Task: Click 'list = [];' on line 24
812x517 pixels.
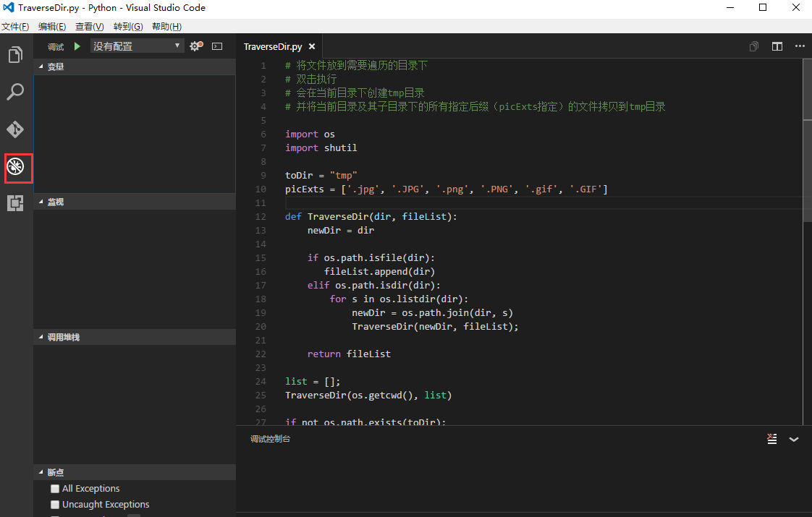Action: point(313,381)
